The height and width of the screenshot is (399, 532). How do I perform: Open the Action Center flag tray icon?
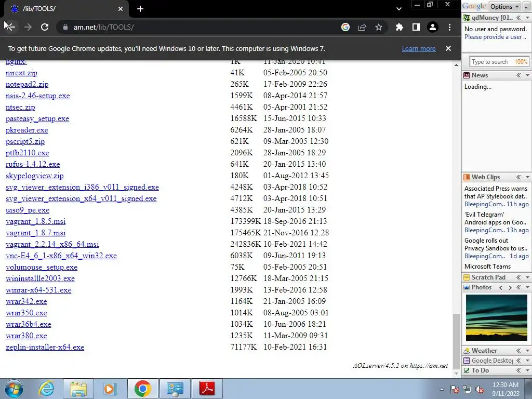(x=455, y=389)
